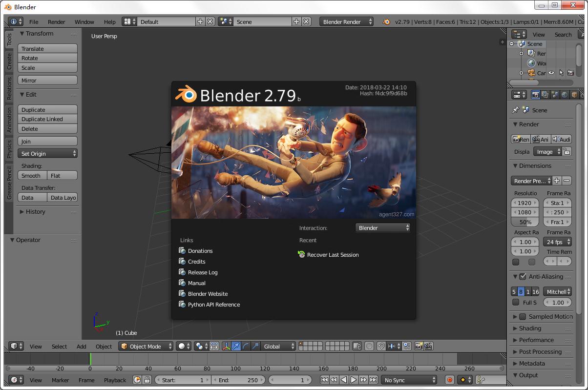Viewport: 588px width, 390px height.
Task: Enable autokeyframe record button in timeline
Action: 449,380
